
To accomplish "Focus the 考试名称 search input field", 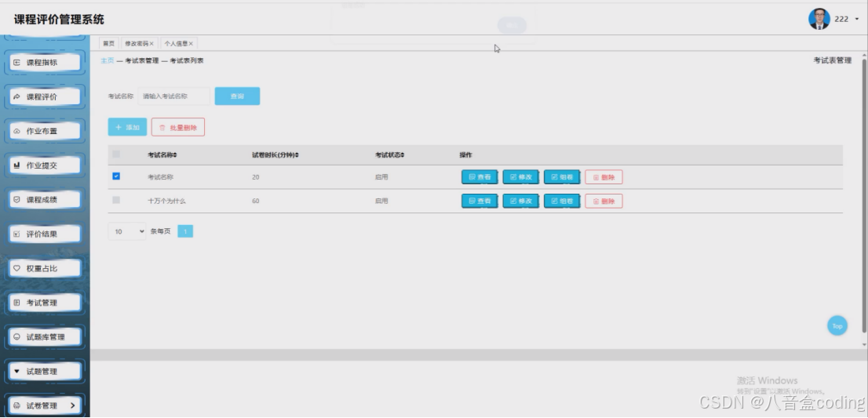I will tap(173, 96).
